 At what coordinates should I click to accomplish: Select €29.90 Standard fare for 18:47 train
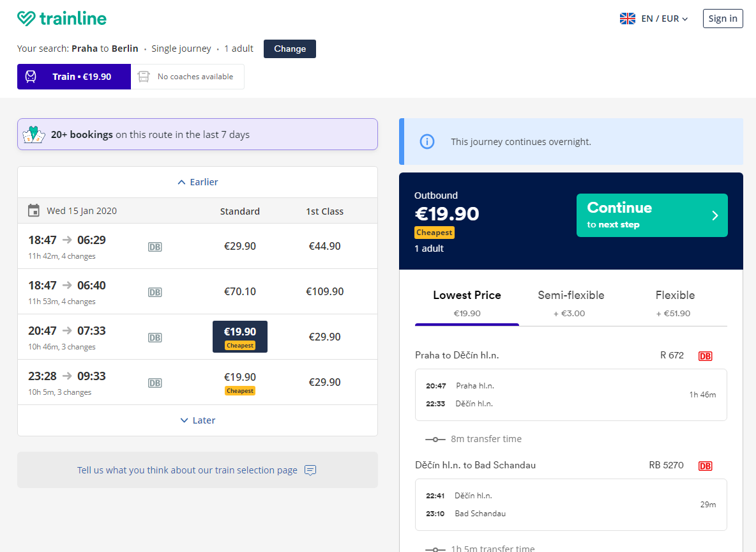pyautogui.click(x=239, y=246)
